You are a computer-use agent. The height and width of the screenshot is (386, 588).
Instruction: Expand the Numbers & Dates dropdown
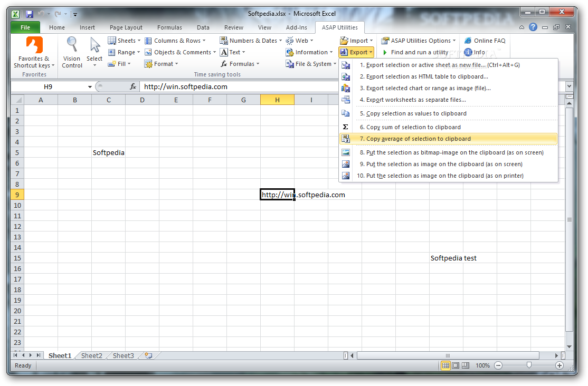(x=251, y=41)
